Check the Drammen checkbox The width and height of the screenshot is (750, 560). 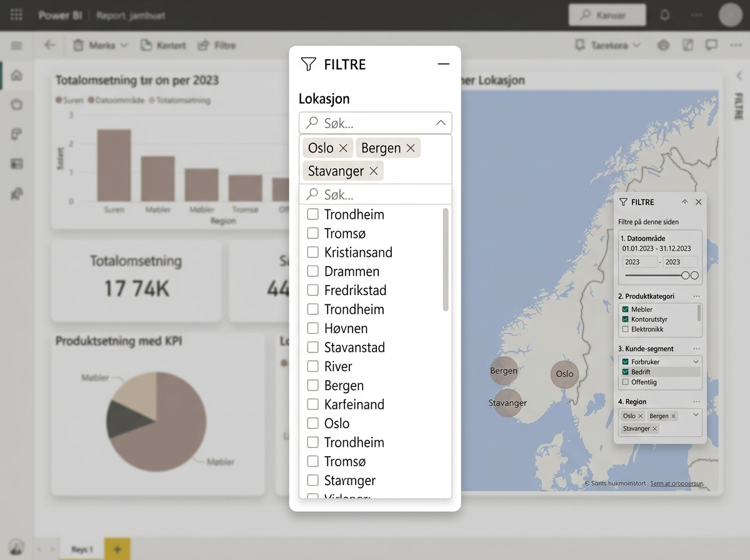coord(312,271)
